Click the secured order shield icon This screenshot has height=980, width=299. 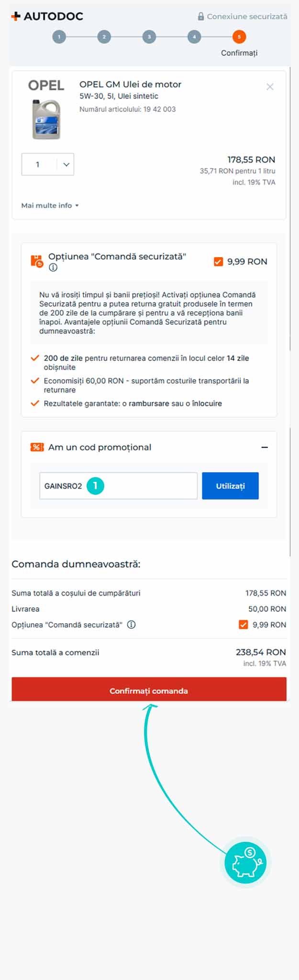coord(37,261)
